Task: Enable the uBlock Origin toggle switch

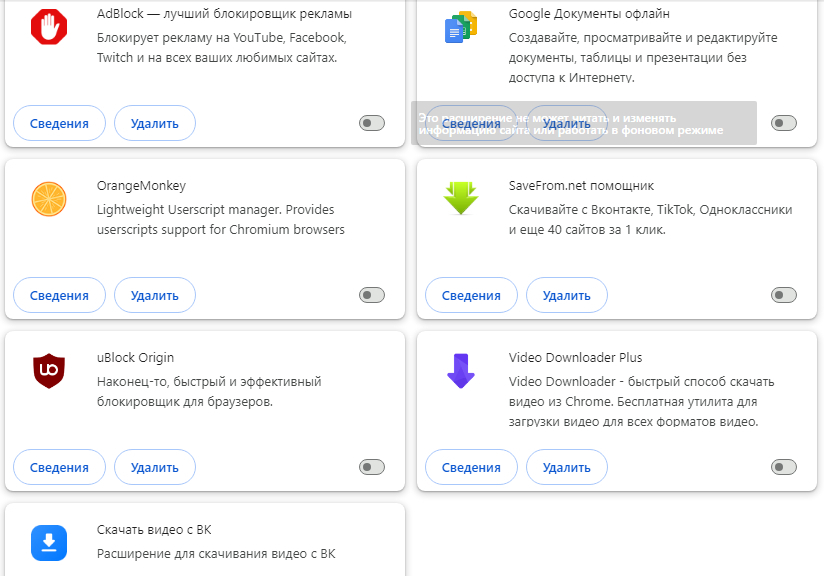Action: coord(372,467)
